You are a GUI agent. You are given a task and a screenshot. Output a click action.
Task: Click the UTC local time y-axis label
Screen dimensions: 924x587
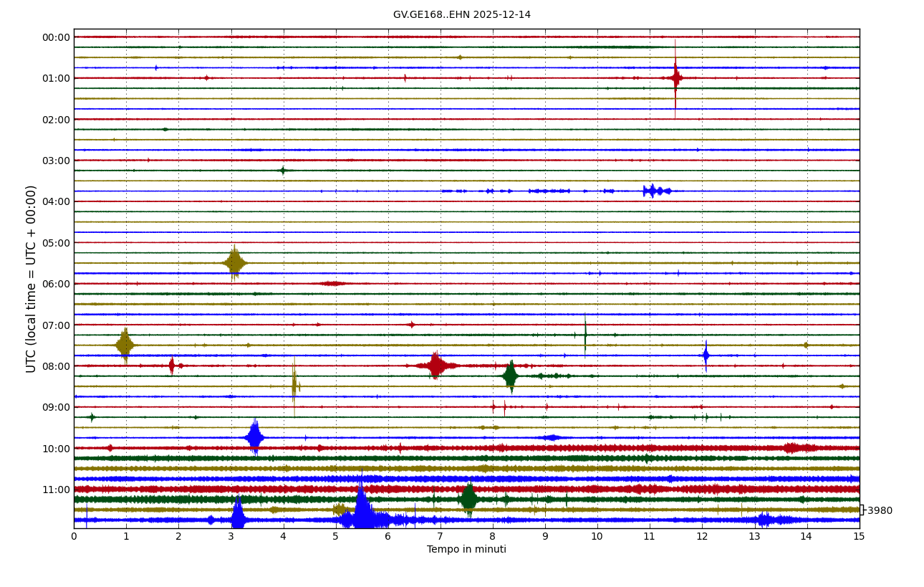(x=32, y=279)
